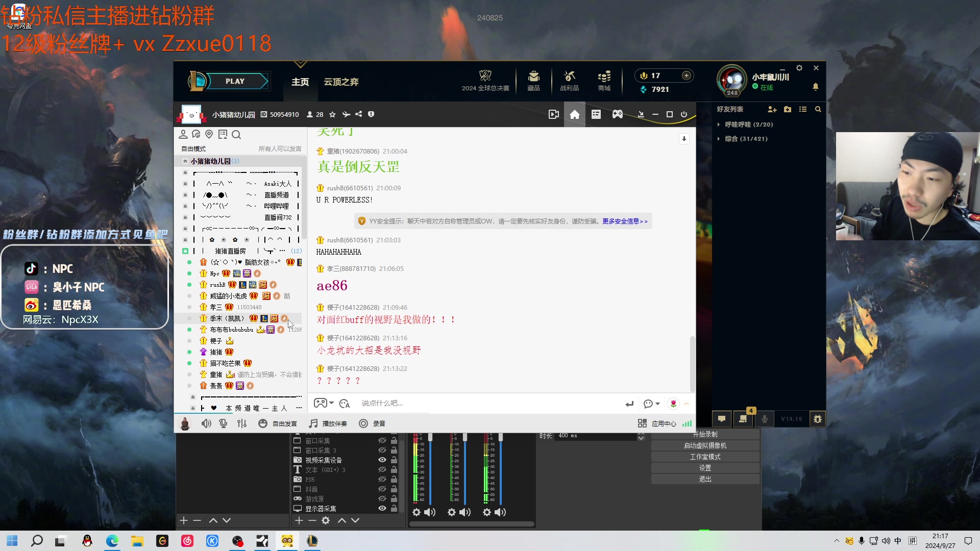Screen dimensions: 980x551
Task: Search channel members with magnifier icon
Action: click(236, 135)
